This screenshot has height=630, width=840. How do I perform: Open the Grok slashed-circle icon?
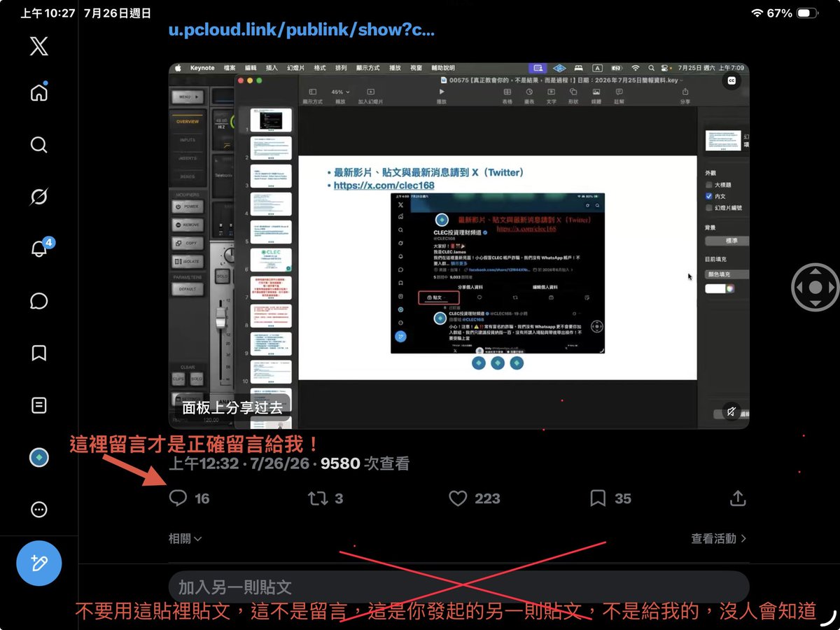[39, 197]
